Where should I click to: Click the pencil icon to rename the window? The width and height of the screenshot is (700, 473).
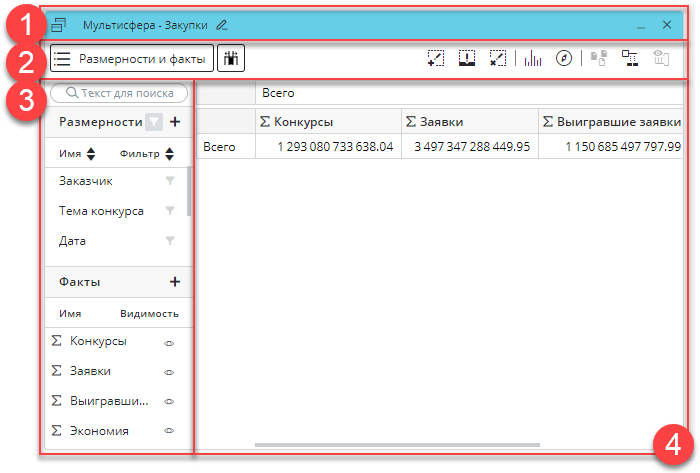pyautogui.click(x=222, y=24)
